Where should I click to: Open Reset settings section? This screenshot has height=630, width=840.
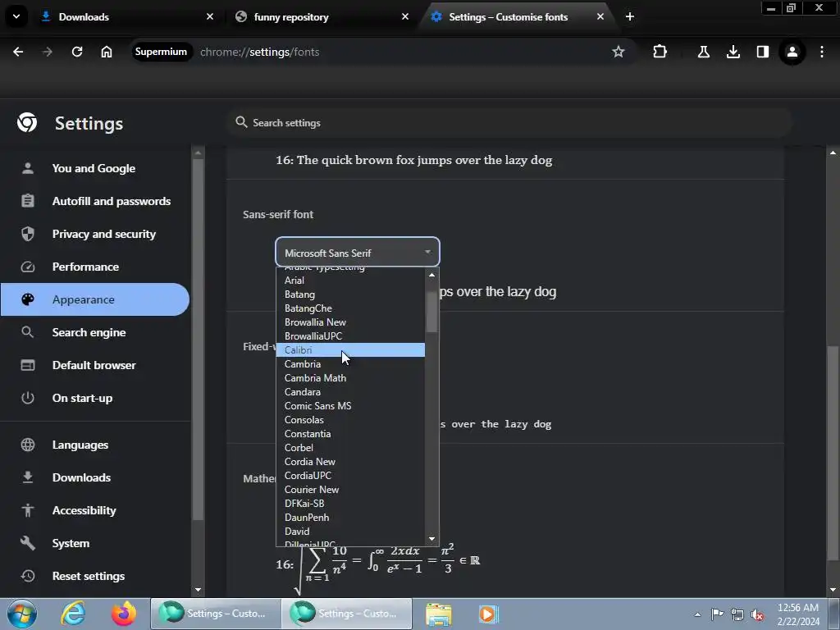click(94, 576)
